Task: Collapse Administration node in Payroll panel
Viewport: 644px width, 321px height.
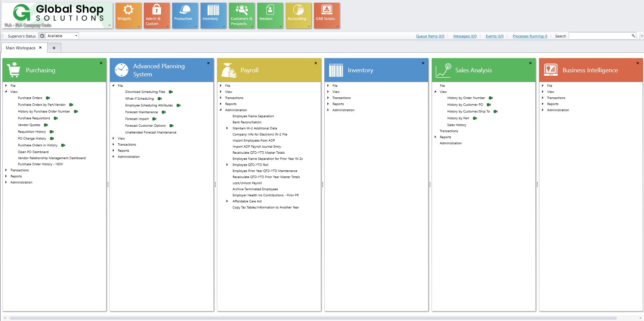Action: 221,110
